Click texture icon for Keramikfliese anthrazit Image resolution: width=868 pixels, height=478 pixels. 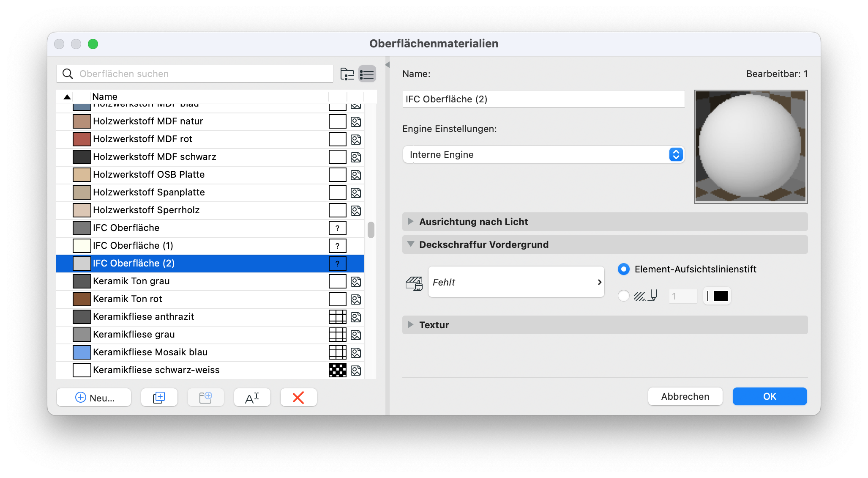(x=356, y=317)
